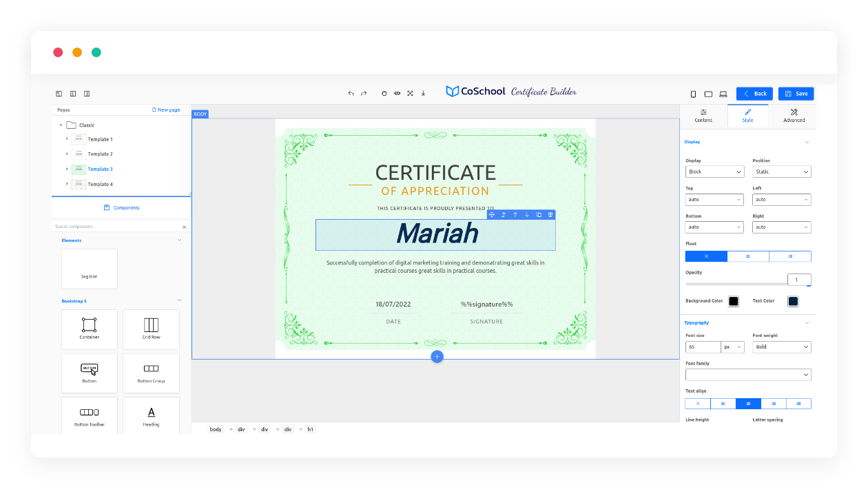
Task: Set Float to none with the X button
Action: pos(706,256)
